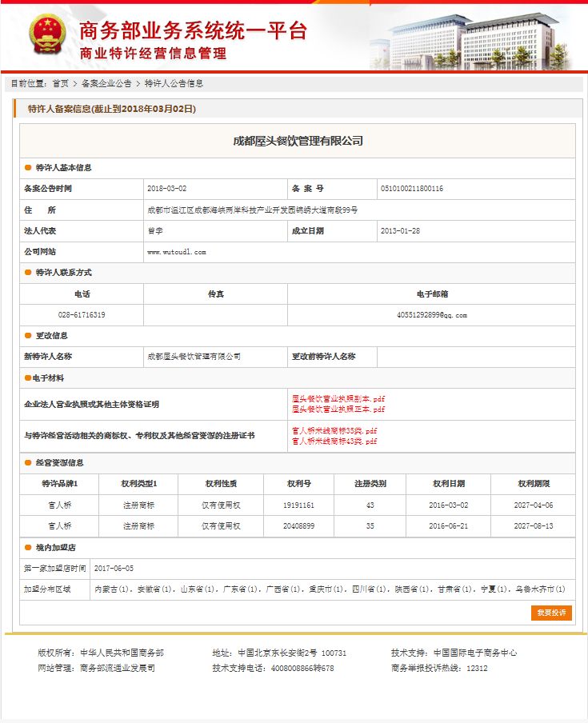588x723 pixels.
Task: Click rights number 19191161
Action: (299, 505)
